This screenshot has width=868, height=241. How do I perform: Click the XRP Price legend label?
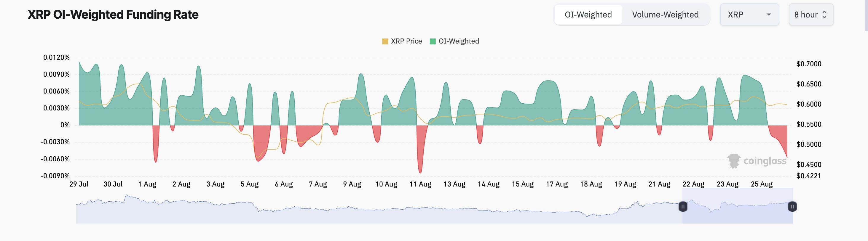pos(406,41)
